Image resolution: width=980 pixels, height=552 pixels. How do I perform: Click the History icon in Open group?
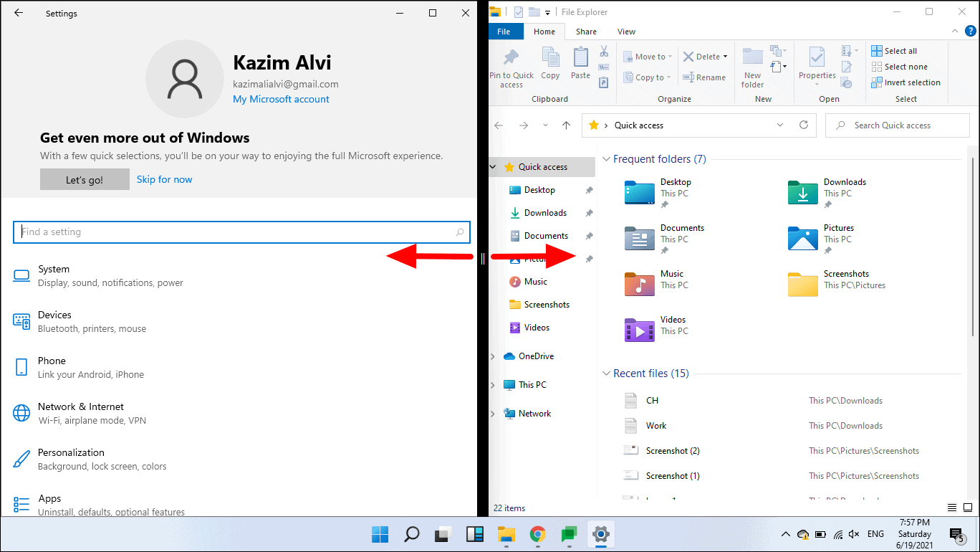tap(846, 82)
